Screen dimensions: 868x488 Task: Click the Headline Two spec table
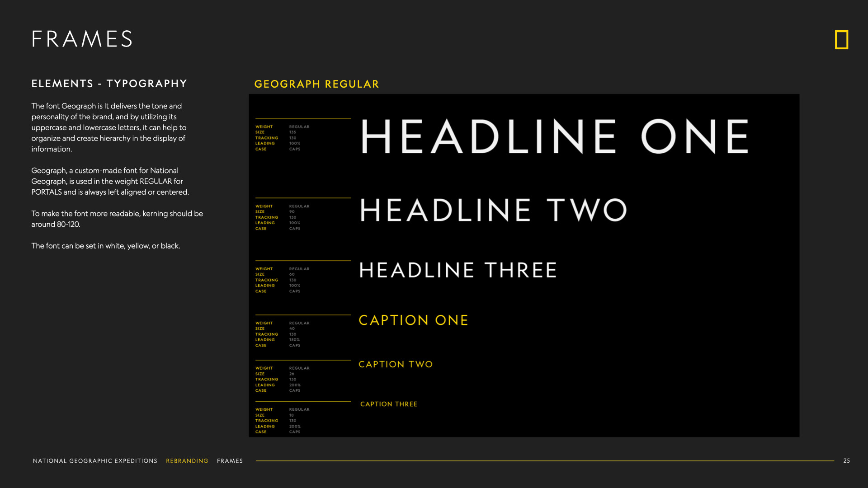click(x=283, y=217)
